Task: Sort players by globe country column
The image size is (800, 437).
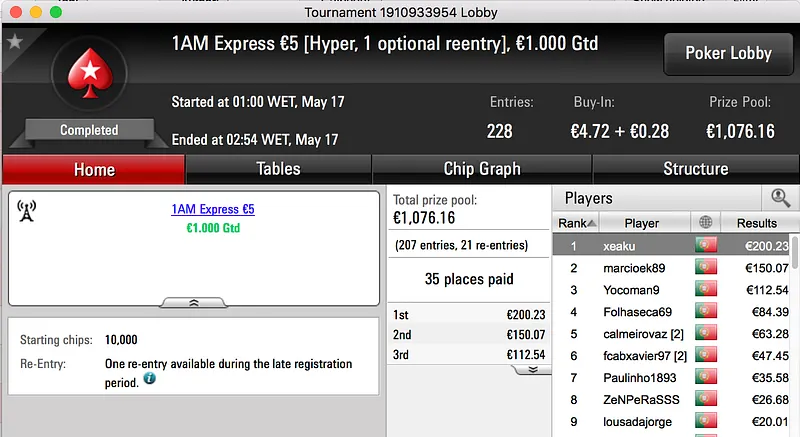Action: (707, 223)
